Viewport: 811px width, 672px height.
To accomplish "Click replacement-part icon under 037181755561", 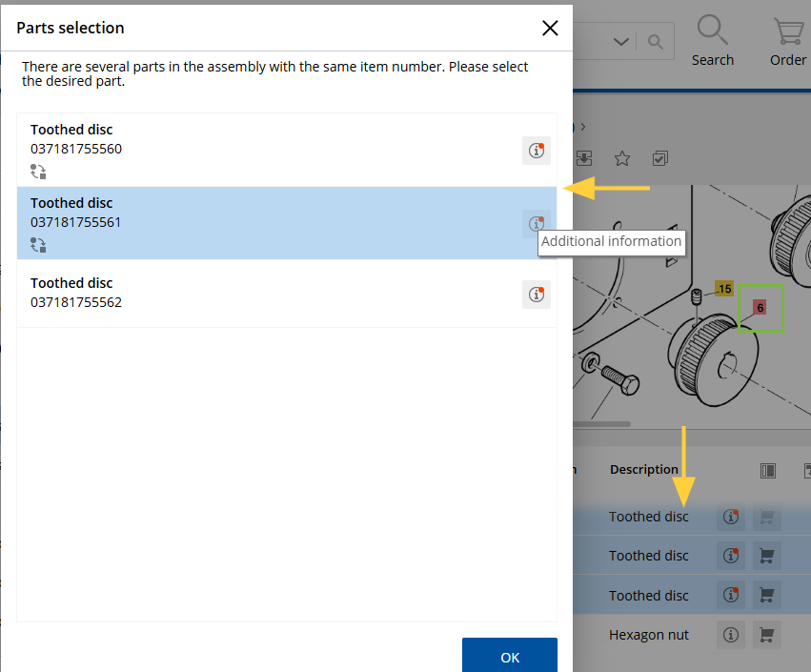I will 38,245.
